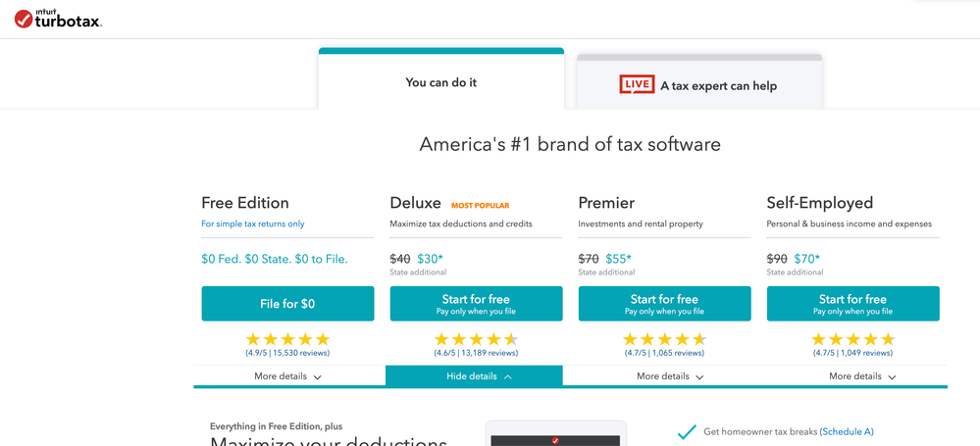
Task: Click the red LIVE badge icon
Action: pyautogui.click(x=637, y=84)
